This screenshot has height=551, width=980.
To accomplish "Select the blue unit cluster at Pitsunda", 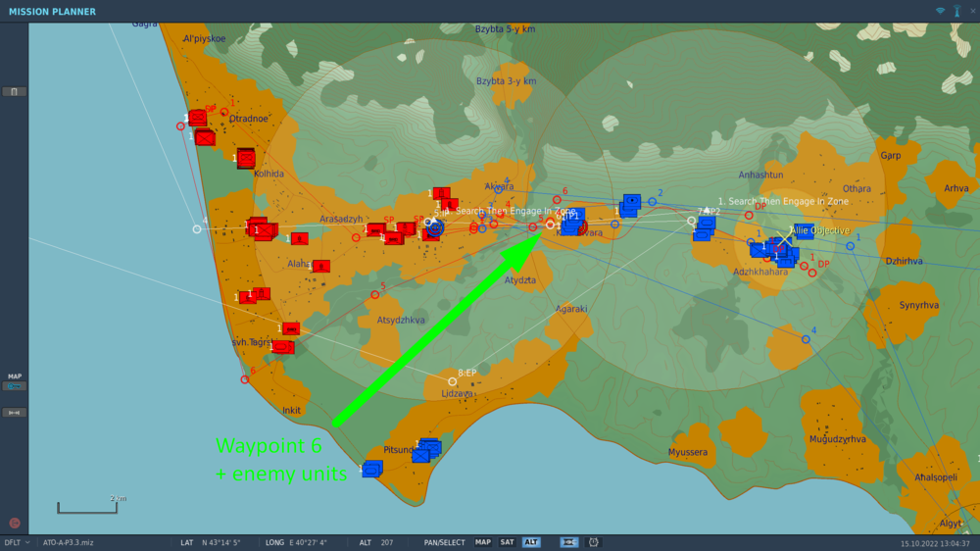I will click(427, 450).
